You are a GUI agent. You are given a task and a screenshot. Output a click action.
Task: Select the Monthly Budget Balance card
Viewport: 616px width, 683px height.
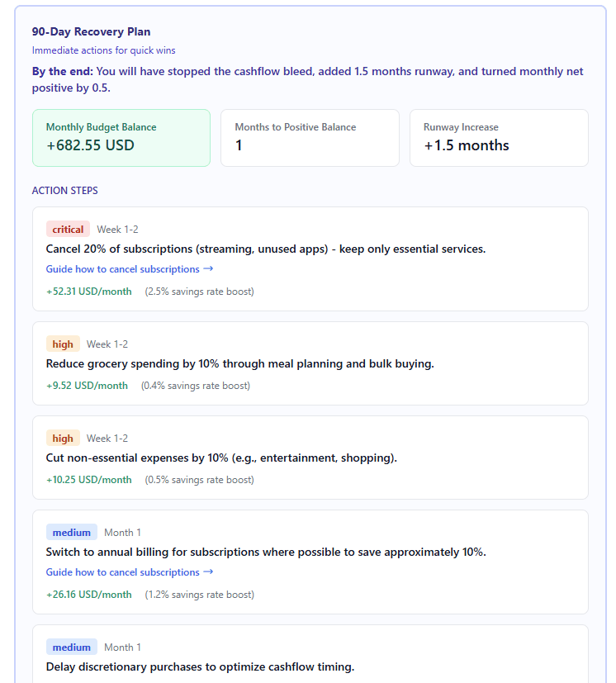tap(121, 138)
